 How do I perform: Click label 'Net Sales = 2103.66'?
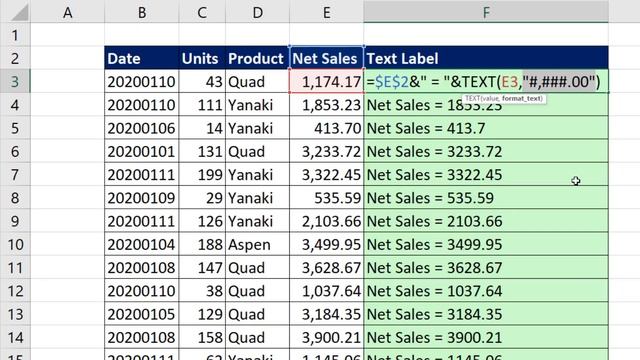tap(486, 221)
